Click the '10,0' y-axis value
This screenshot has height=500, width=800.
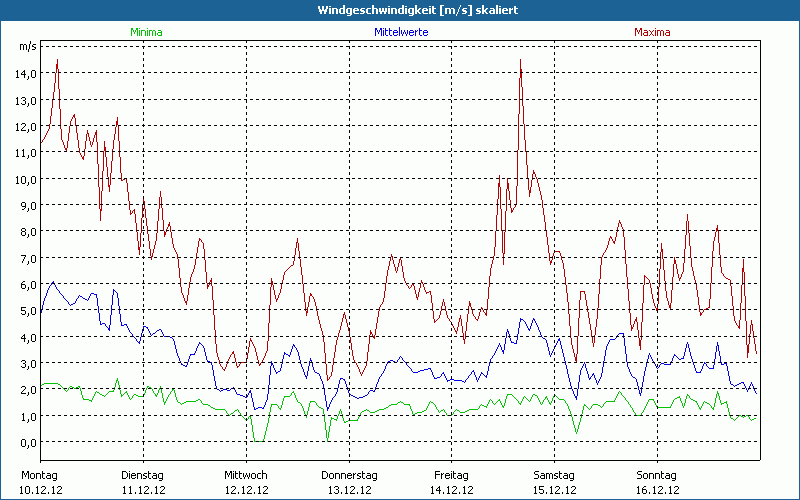point(26,180)
